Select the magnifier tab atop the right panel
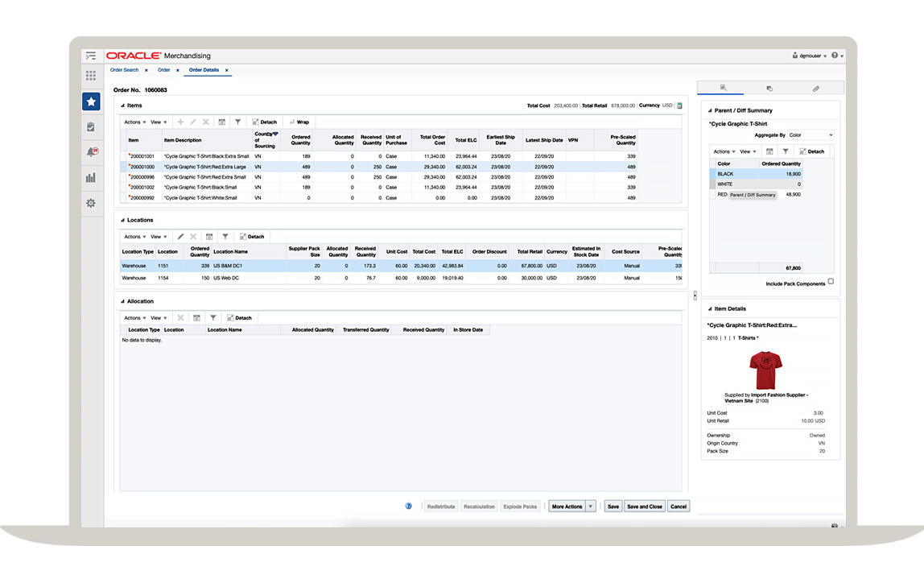924x583 pixels. click(724, 87)
